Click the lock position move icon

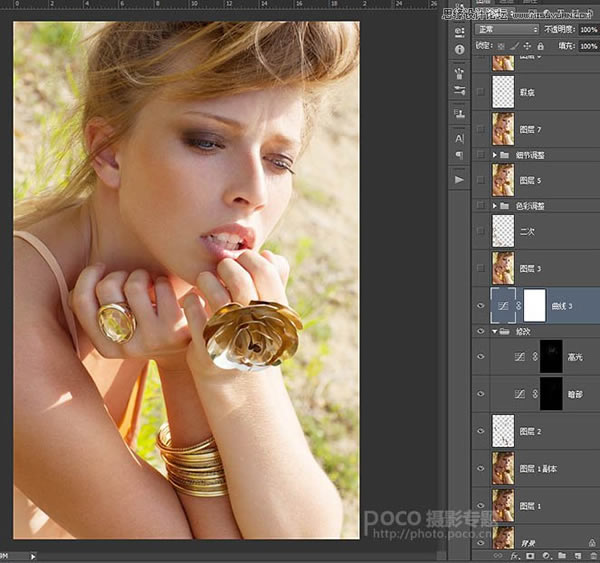[x=527, y=46]
